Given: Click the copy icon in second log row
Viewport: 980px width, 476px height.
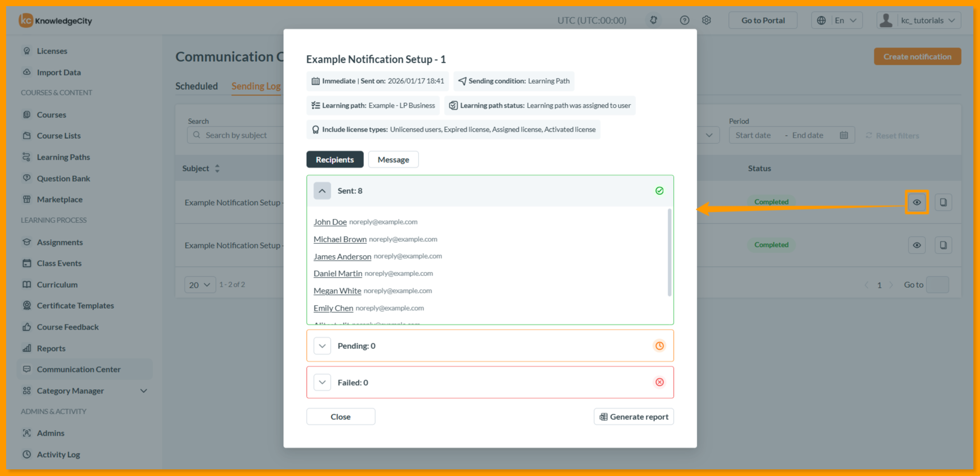Looking at the screenshot, I should pos(943,245).
